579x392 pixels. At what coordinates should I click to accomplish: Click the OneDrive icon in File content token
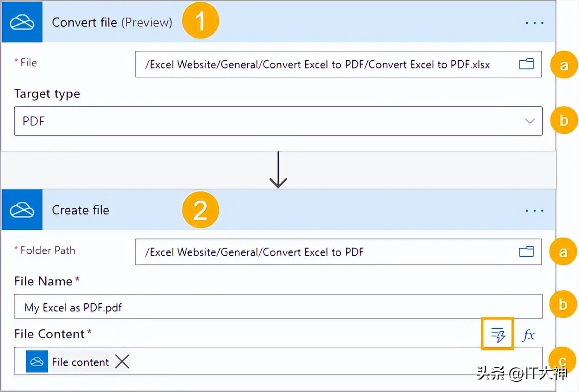(x=37, y=361)
